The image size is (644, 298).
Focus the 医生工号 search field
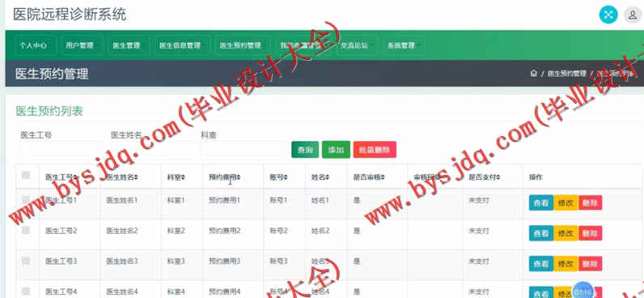pyautogui.click(x=64, y=150)
